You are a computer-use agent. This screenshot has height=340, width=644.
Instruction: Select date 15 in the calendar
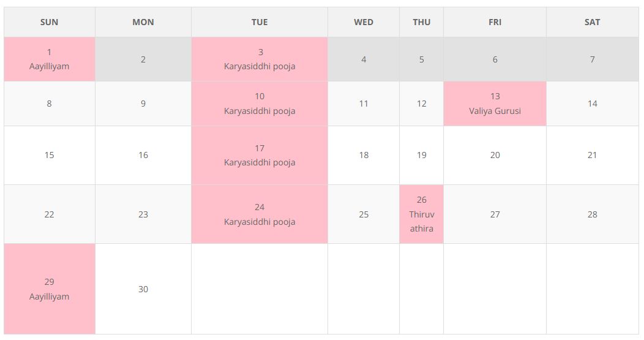(49, 155)
